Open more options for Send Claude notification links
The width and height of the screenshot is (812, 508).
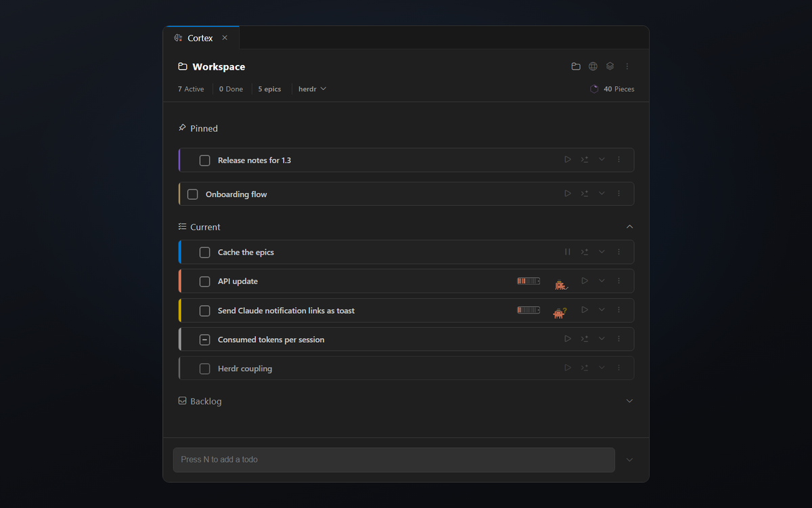(x=618, y=310)
